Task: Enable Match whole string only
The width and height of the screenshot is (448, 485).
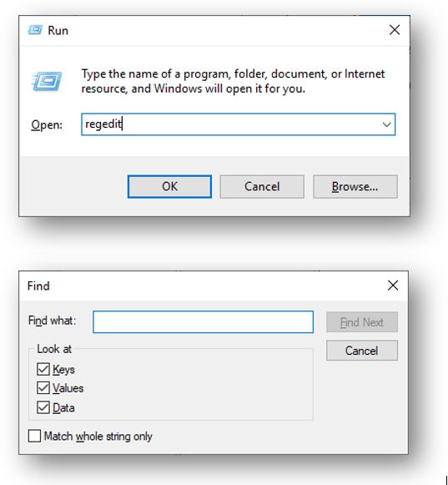Action: click(x=34, y=436)
